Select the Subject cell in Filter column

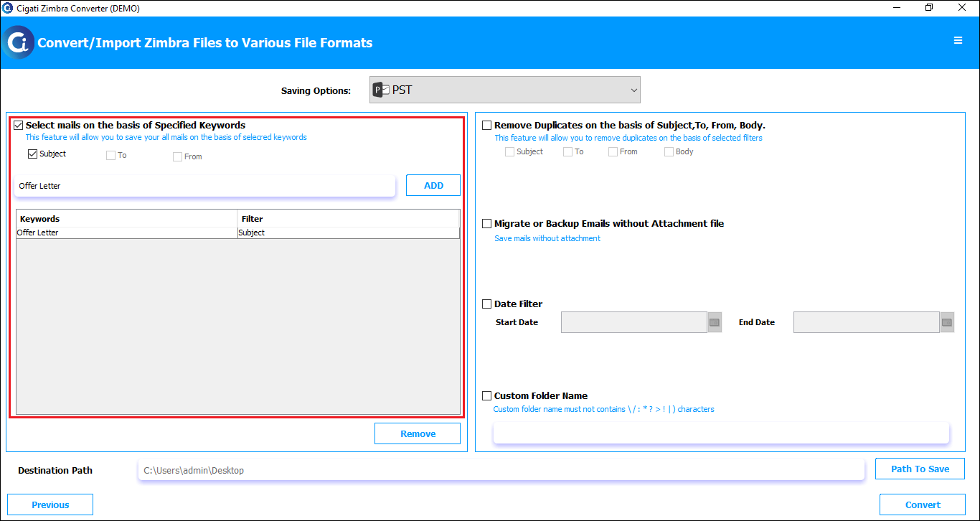coord(349,233)
